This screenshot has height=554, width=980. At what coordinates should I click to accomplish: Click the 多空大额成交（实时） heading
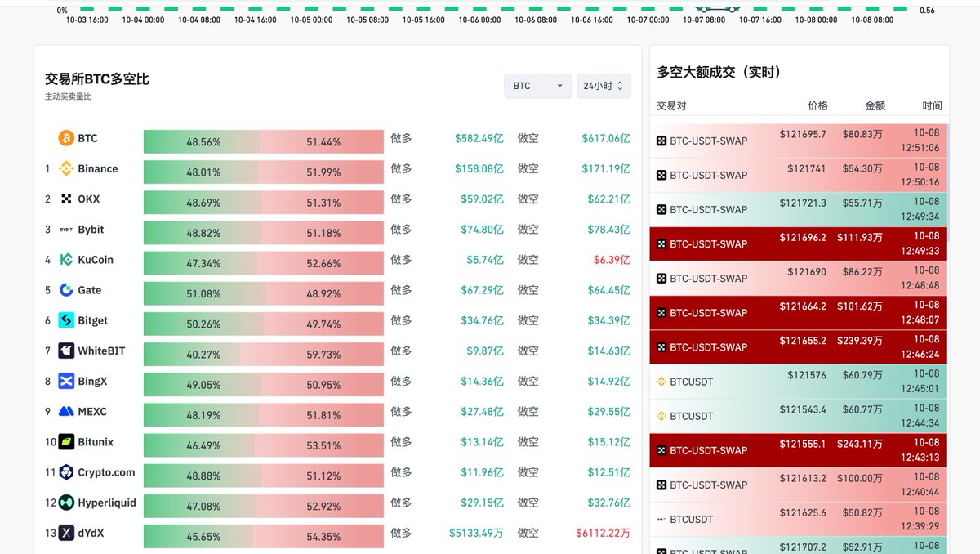click(719, 72)
